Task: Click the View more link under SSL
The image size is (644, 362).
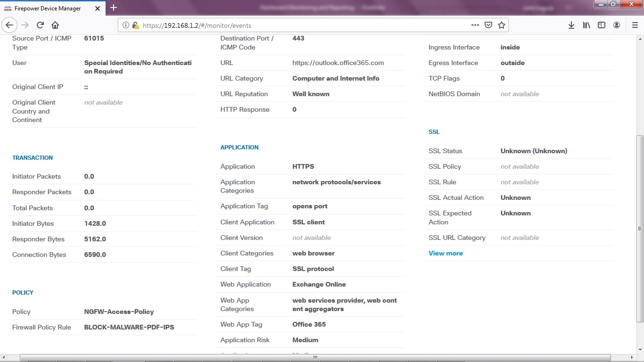Action: pyautogui.click(x=445, y=253)
